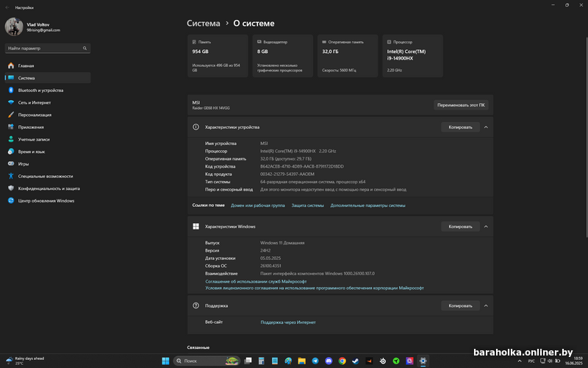Open Дополнительные параметры системы link
Image resolution: width=588 pixels, height=368 pixels.
pyautogui.click(x=368, y=205)
